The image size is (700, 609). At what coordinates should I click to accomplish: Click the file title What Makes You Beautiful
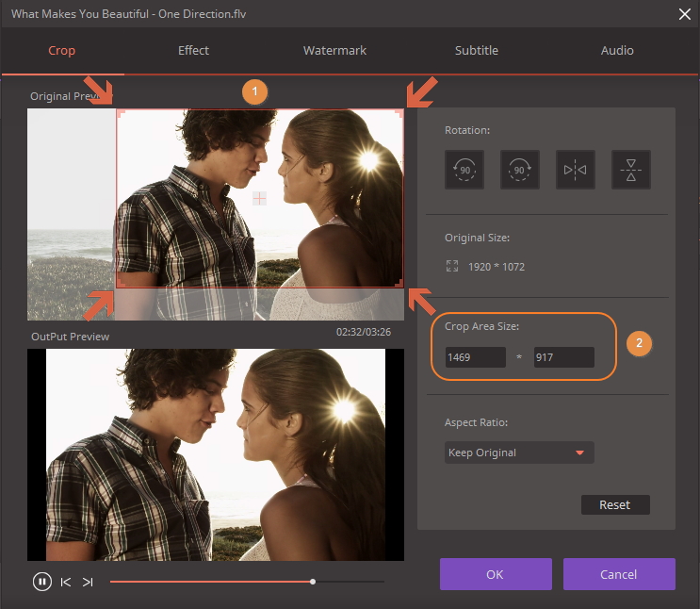tap(128, 14)
